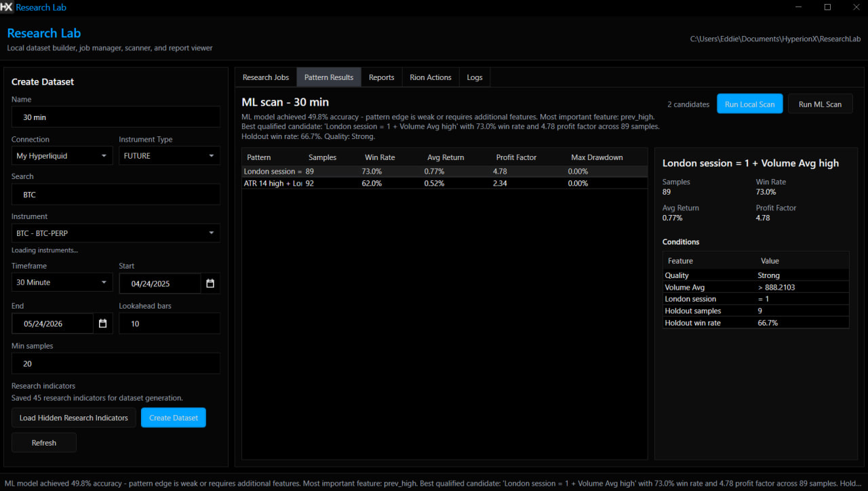Sort by Samples column header
Image resolution: width=868 pixels, height=491 pixels.
tap(322, 157)
